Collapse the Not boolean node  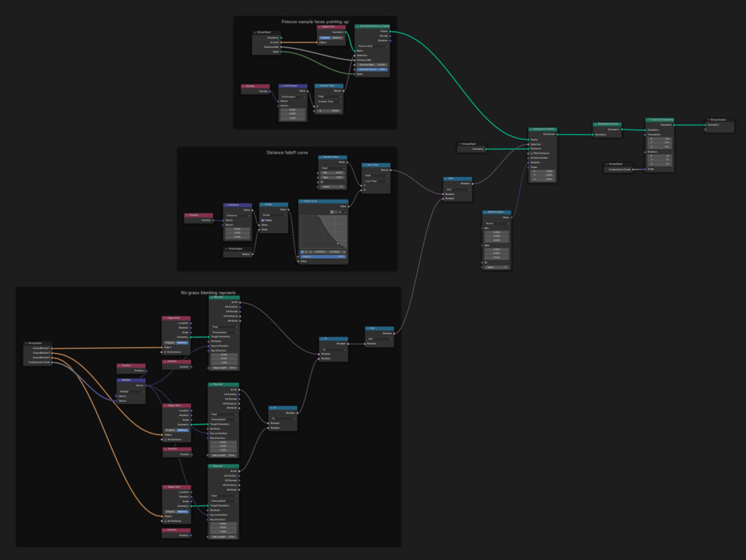[x=368, y=328]
